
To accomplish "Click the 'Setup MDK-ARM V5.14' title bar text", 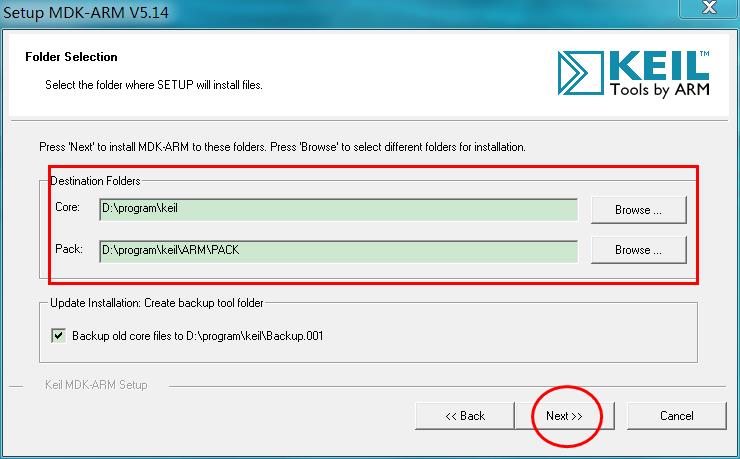I will coord(86,12).
